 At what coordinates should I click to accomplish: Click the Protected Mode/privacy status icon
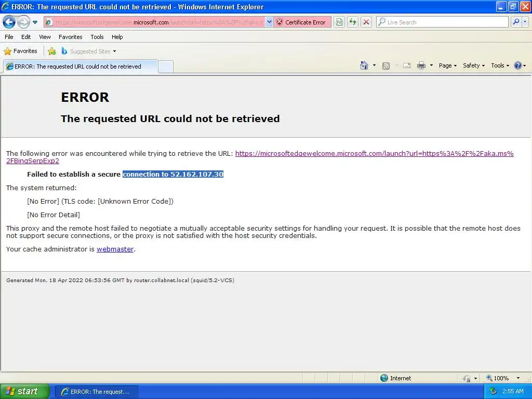467,378
